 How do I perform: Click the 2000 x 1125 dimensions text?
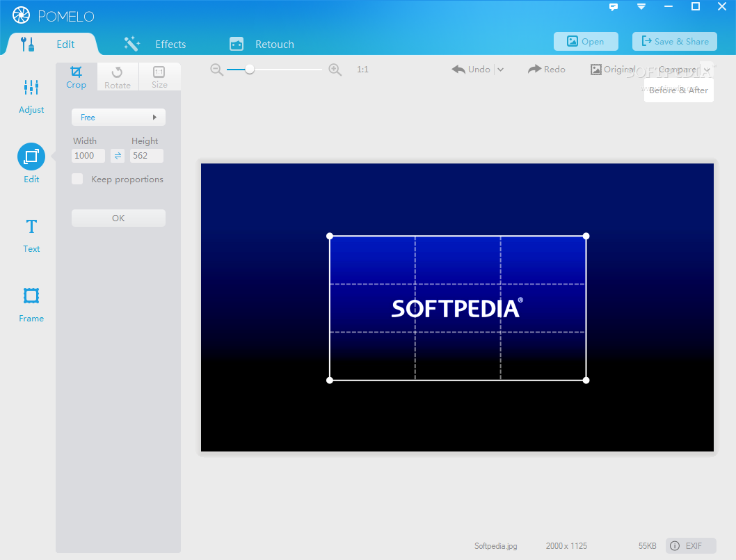coord(566,546)
